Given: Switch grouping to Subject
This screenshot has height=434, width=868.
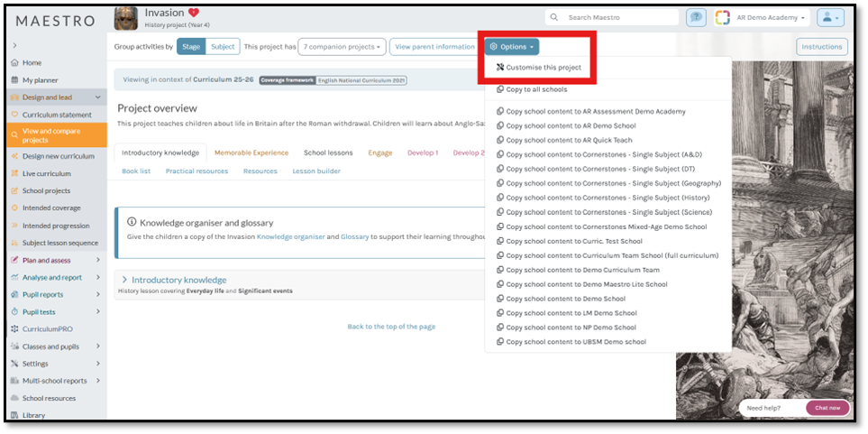Looking at the screenshot, I should [x=223, y=47].
